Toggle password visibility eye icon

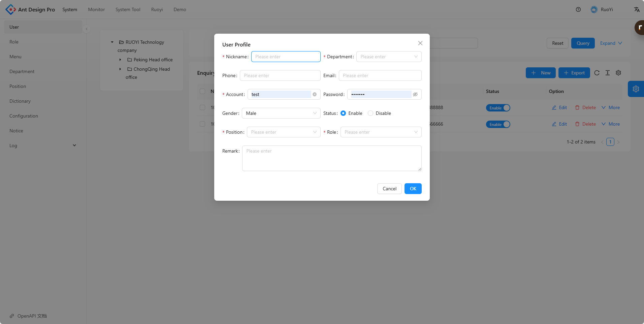click(415, 94)
